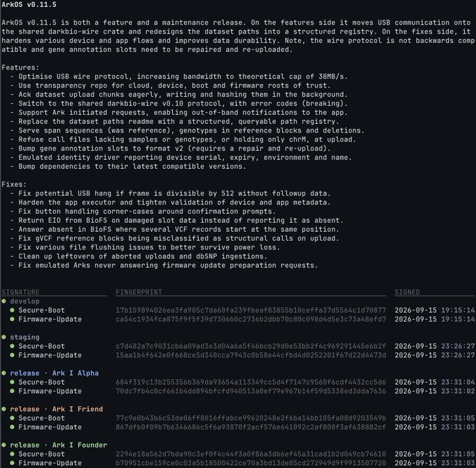The image size is (476, 468).
Task: Select the 'develop' group label
Action: pos(24,301)
